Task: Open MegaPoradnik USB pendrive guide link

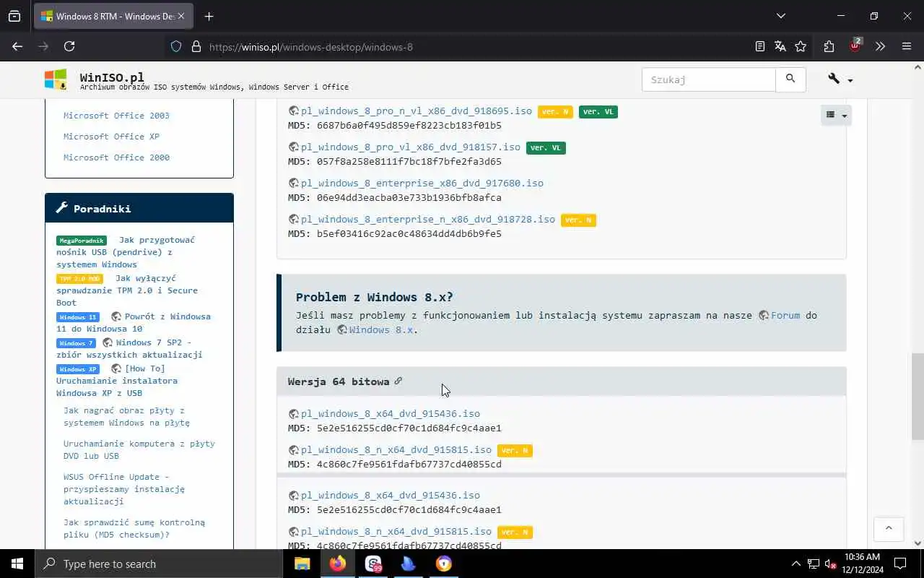Action: [x=126, y=252]
